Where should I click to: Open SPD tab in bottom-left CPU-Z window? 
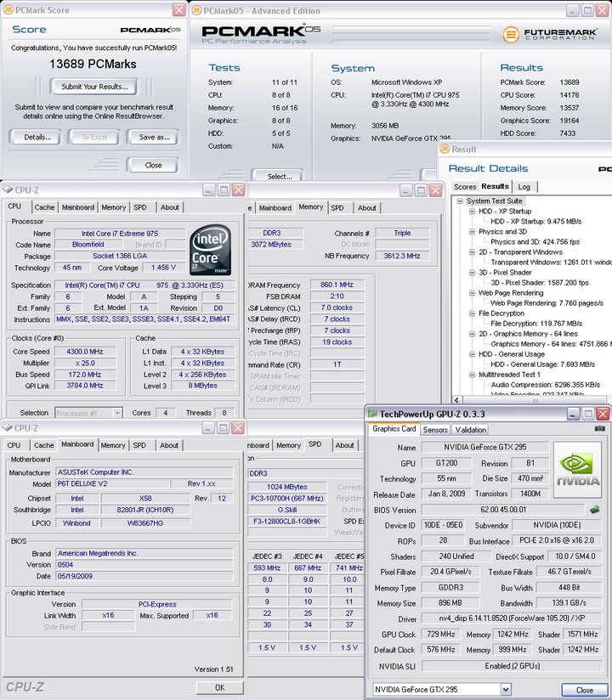pos(139,445)
